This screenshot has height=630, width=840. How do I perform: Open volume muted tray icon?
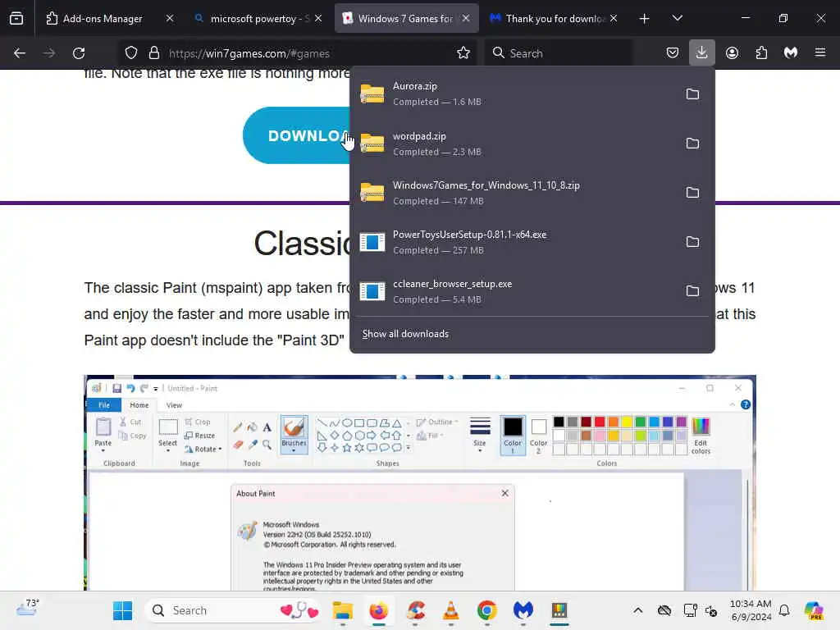tap(711, 610)
